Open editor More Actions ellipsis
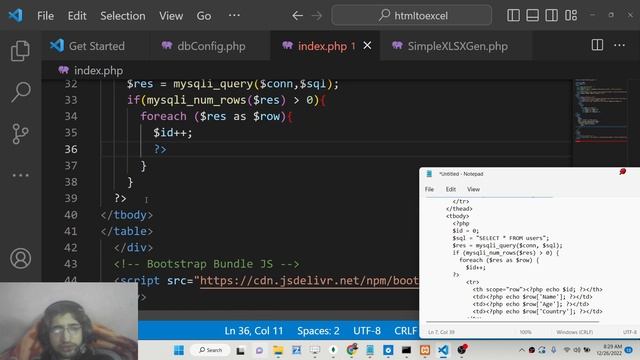640x360 pixels. (x=620, y=45)
